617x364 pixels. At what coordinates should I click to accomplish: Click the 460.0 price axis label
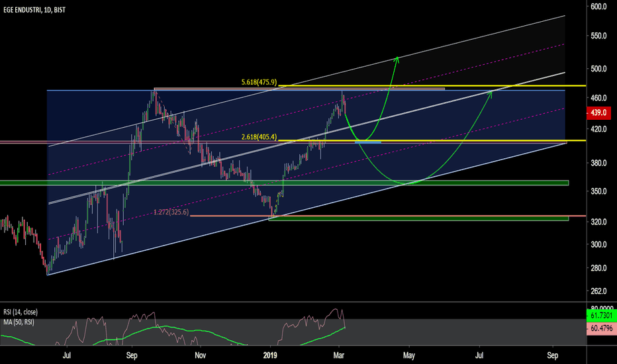(598, 97)
